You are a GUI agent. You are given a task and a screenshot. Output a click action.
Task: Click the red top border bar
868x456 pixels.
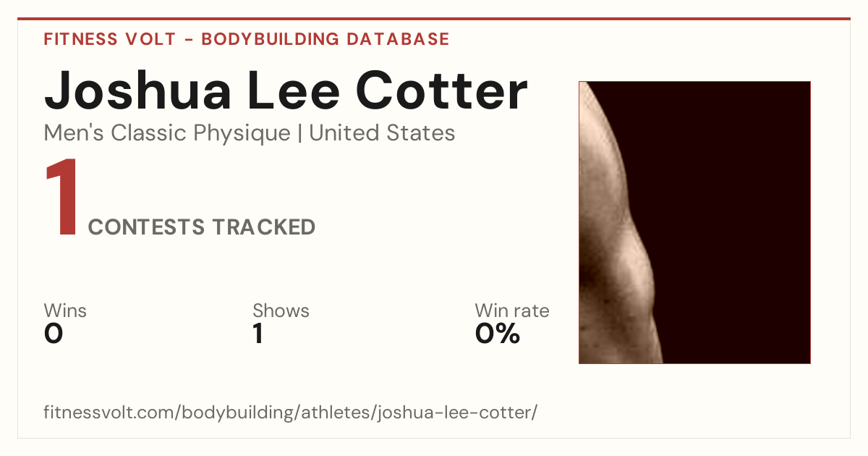click(434, 19)
